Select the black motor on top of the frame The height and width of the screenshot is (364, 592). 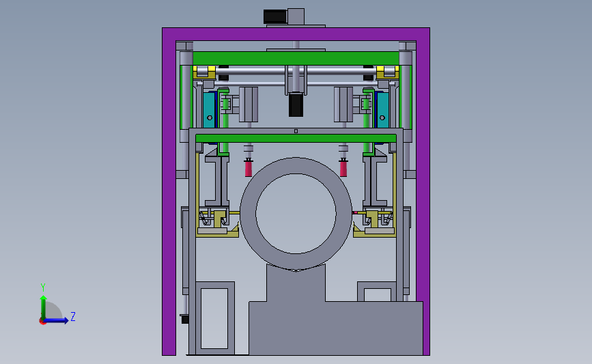coord(275,17)
